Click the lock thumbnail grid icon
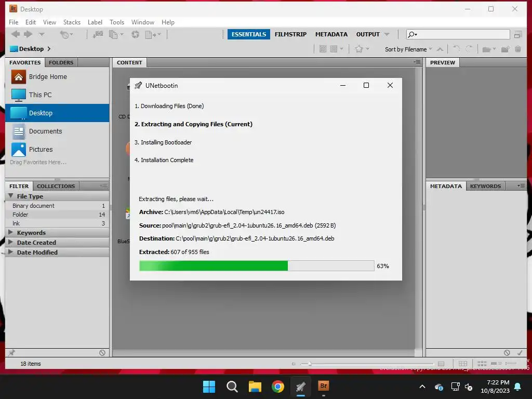 (x=463, y=363)
